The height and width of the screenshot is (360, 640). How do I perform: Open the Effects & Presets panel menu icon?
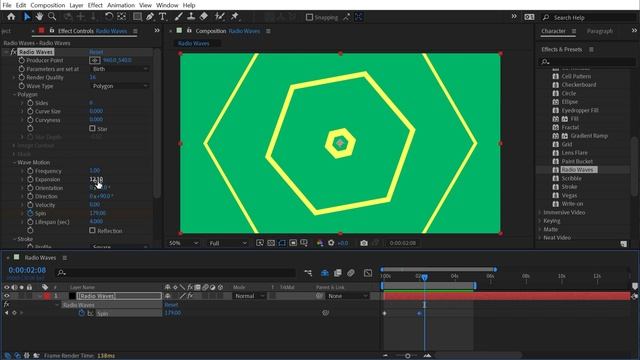(591, 49)
